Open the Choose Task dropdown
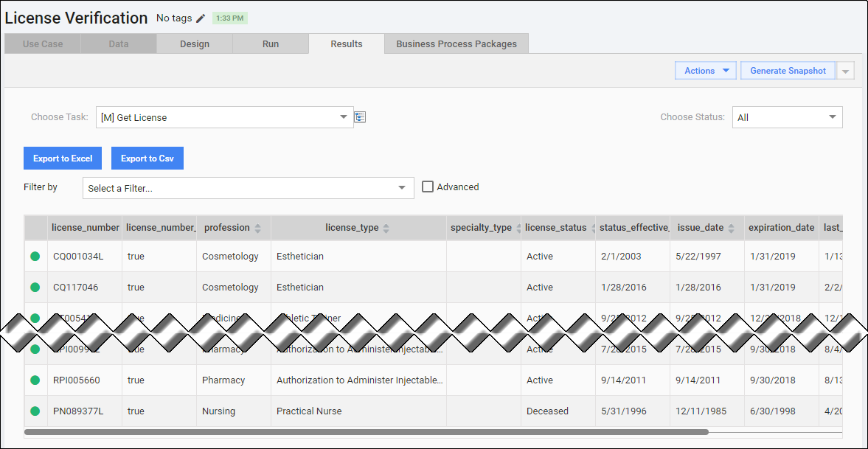This screenshot has width=868, height=449. point(225,117)
